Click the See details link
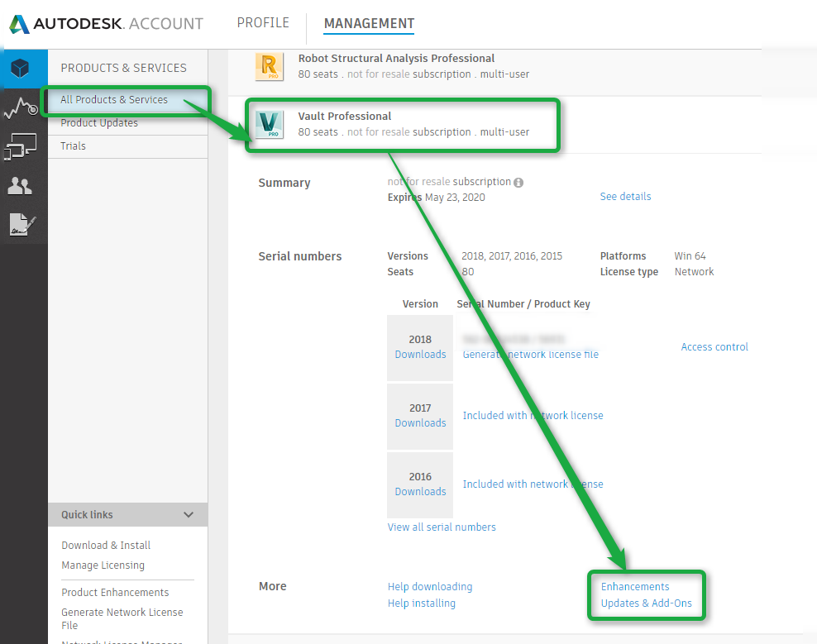This screenshot has width=817, height=644. 625,197
